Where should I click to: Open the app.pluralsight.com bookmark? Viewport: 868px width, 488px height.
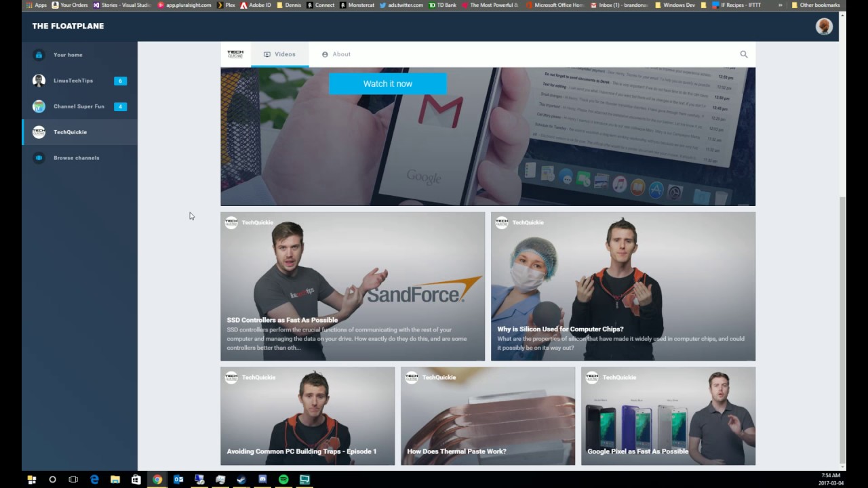click(x=184, y=5)
